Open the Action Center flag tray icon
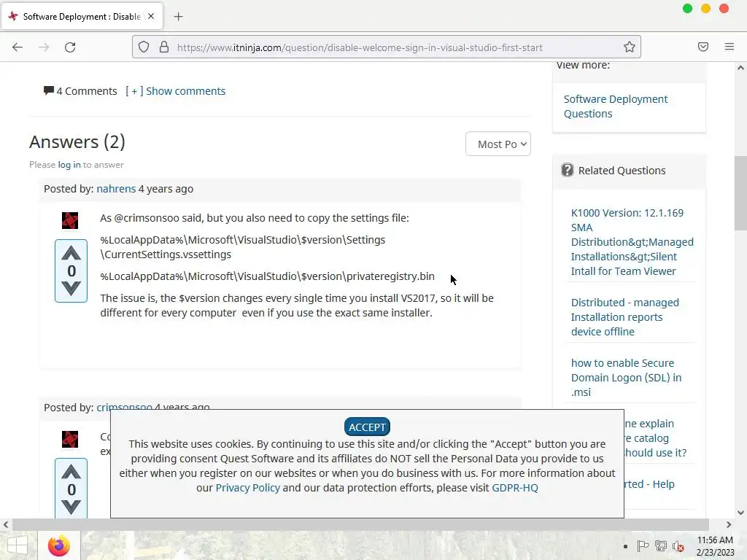Image resolution: width=747 pixels, height=560 pixels. [643, 546]
